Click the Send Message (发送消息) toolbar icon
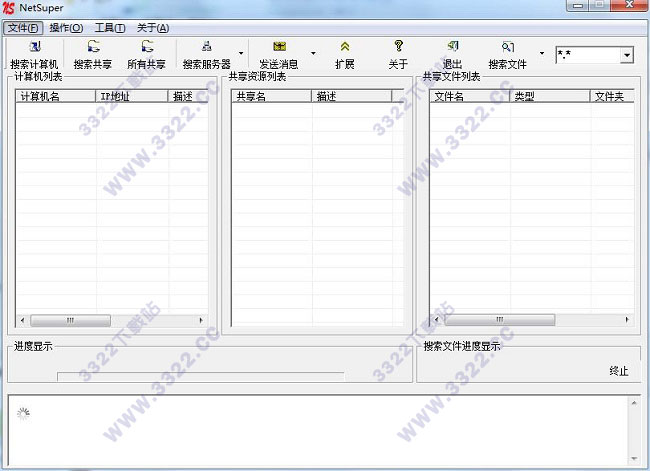Viewport: 650px width, 471px height. pyautogui.click(x=279, y=46)
